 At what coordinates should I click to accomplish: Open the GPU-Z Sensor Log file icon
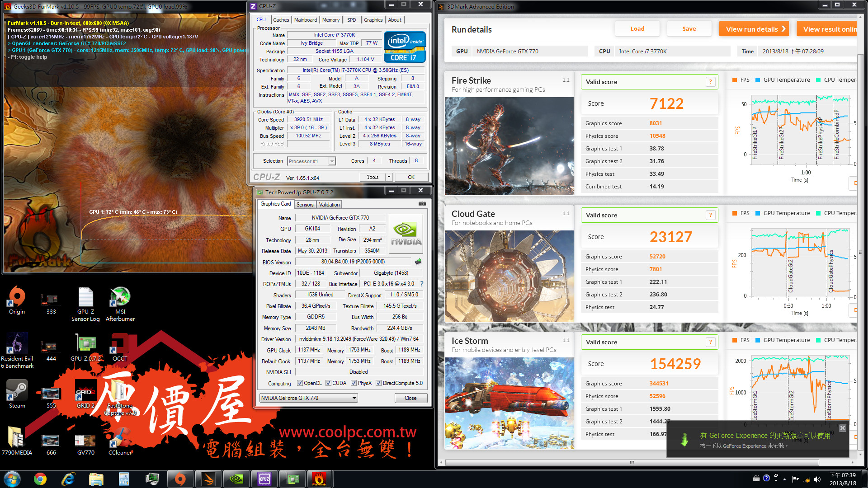tap(85, 304)
